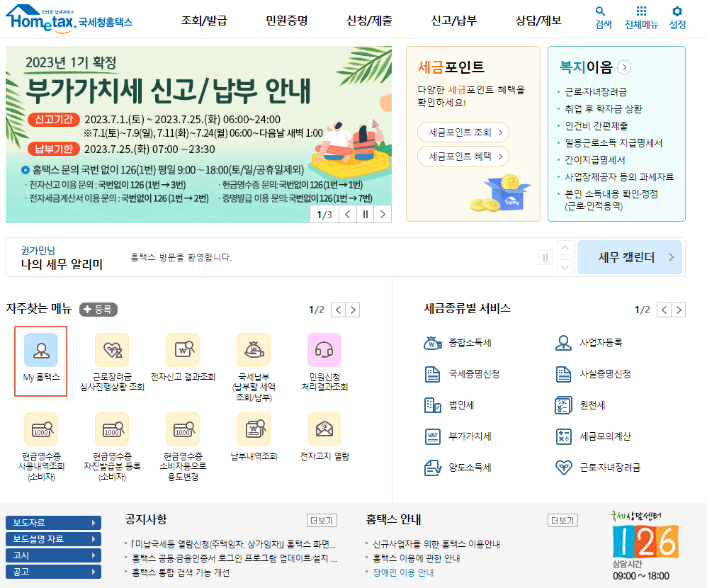Open 인건비 간편제출 link

click(596, 126)
